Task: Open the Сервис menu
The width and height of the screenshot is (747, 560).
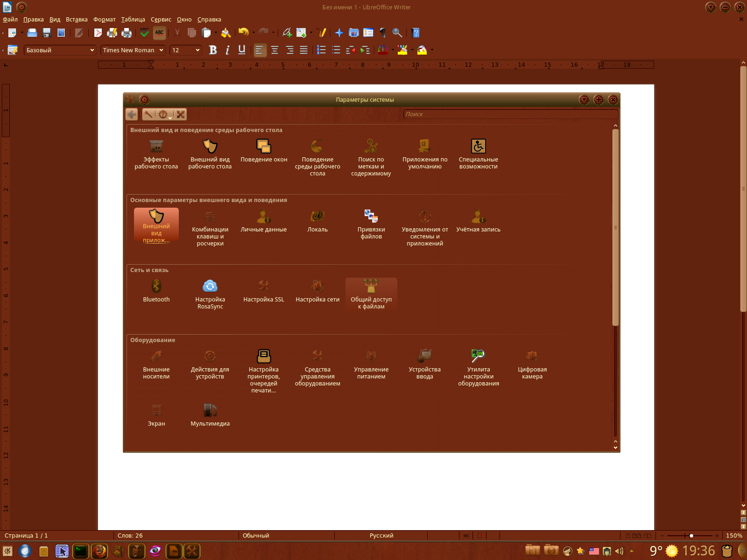Action: (161, 20)
